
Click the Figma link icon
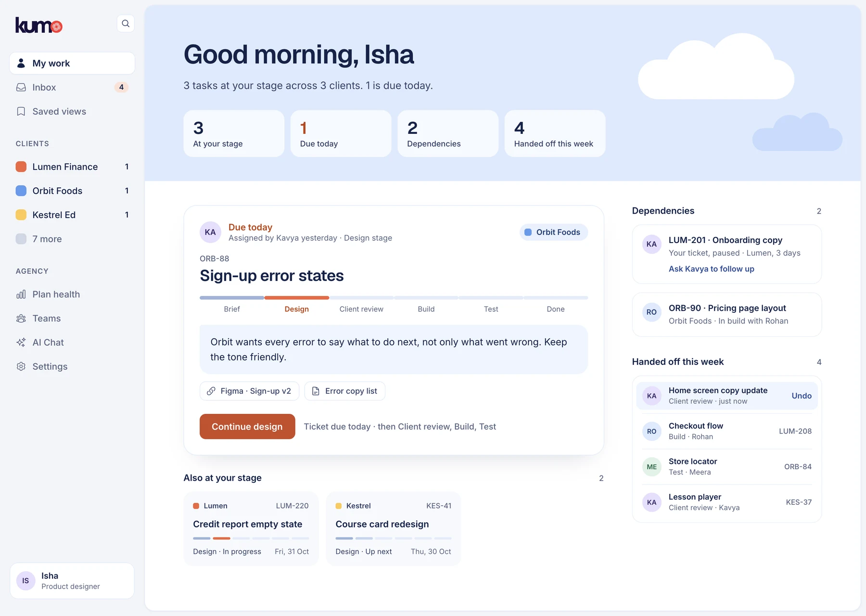211,391
